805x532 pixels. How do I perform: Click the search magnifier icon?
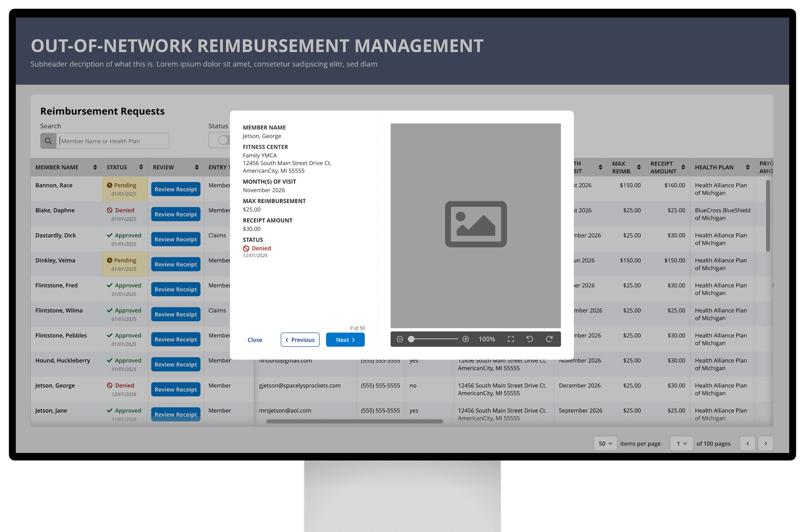click(x=48, y=141)
